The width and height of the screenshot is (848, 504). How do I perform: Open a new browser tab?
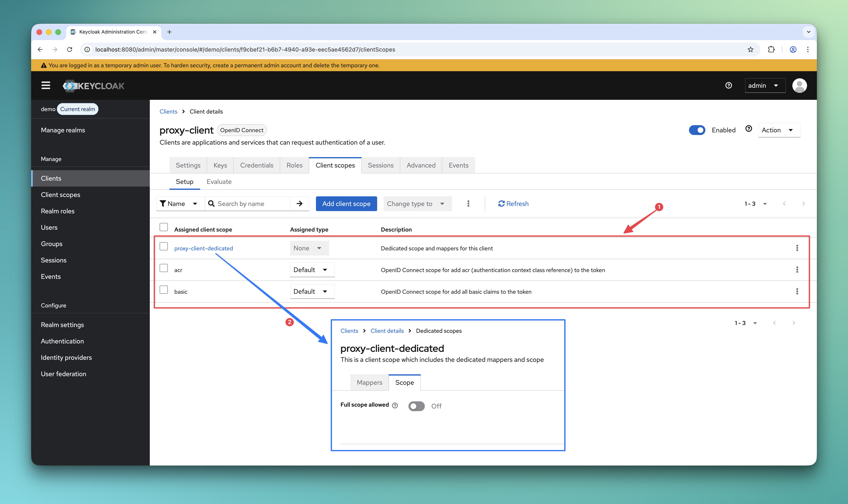[169, 32]
